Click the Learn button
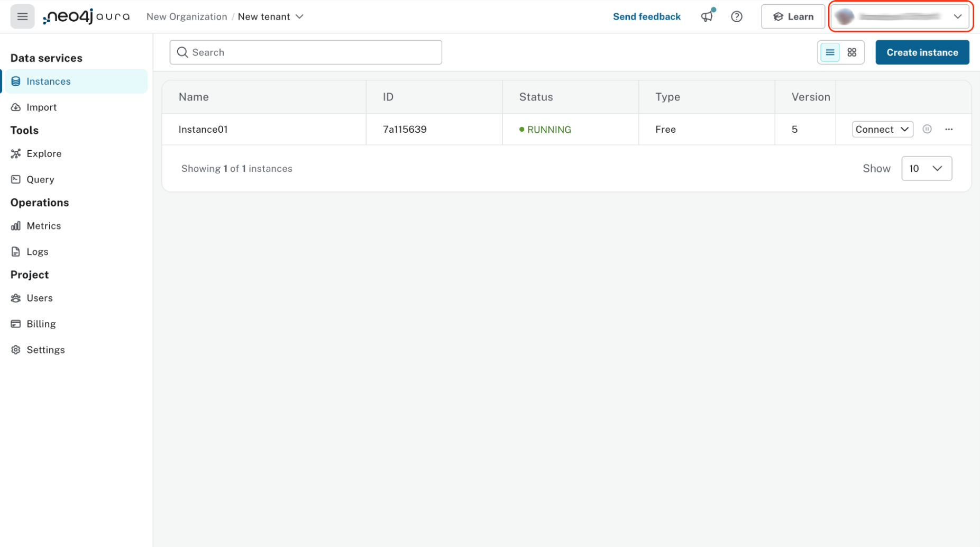 pyautogui.click(x=793, y=16)
